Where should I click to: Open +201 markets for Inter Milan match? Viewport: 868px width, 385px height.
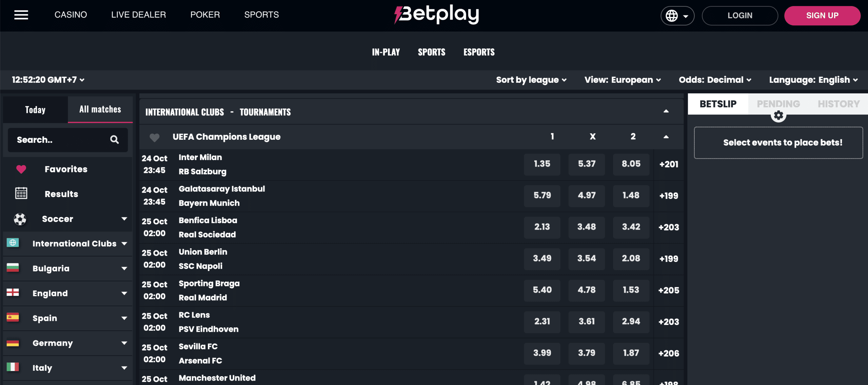(x=669, y=164)
